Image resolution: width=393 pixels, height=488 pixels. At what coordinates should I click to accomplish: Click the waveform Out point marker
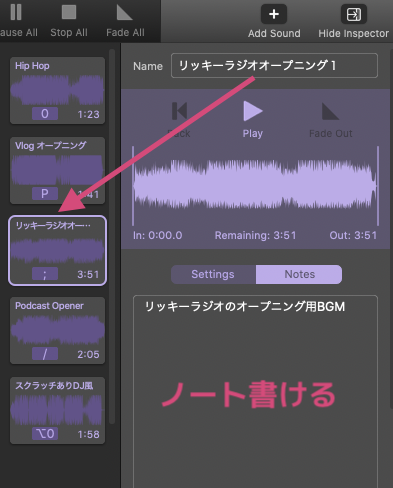(378, 186)
